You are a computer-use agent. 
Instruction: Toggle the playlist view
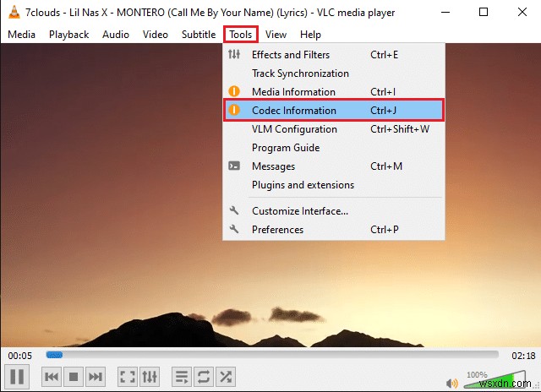[182, 377]
